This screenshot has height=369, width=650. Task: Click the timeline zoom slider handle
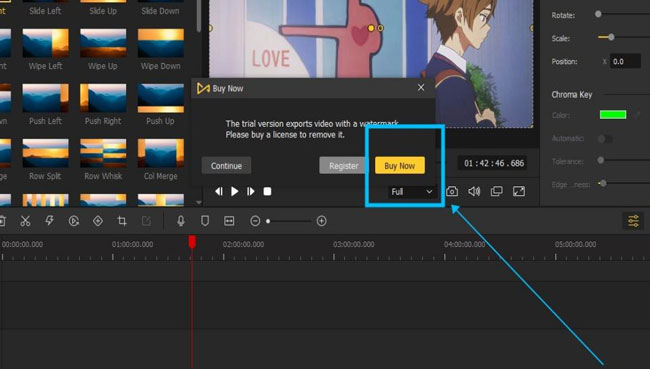pos(268,221)
